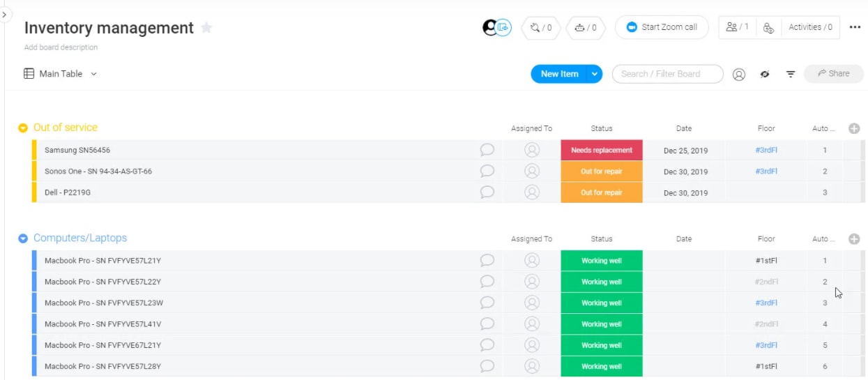Image resolution: width=868 pixels, height=380 pixels.
Task: Click the Computers/Laptops group title
Action: coord(80,238)
